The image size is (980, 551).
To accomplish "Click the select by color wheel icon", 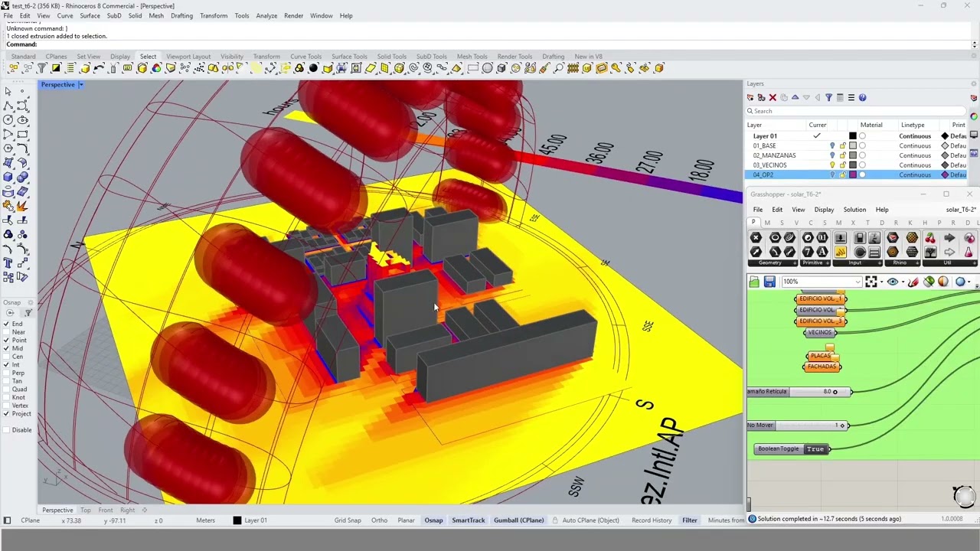I will point(156,67).
